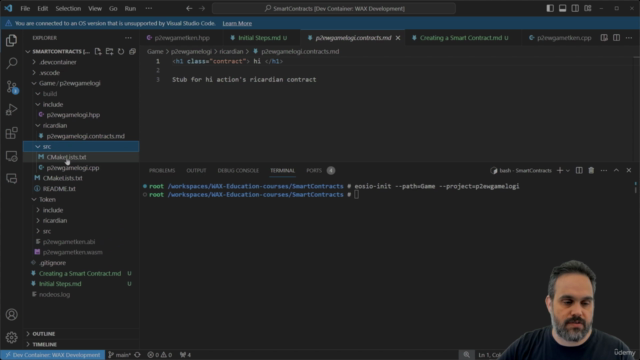Open the Search view in activity bar
640x360 pixels.
(11, 63)
